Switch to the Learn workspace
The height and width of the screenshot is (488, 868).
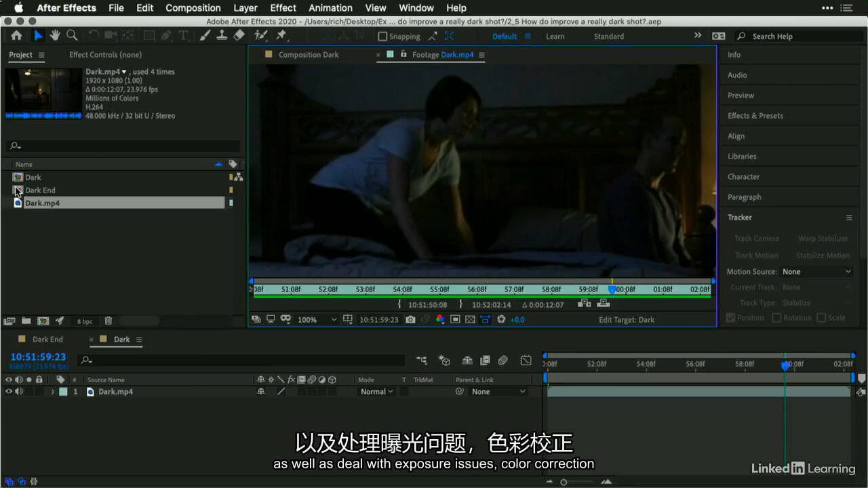pyautogui.click(x=555, y=37)
